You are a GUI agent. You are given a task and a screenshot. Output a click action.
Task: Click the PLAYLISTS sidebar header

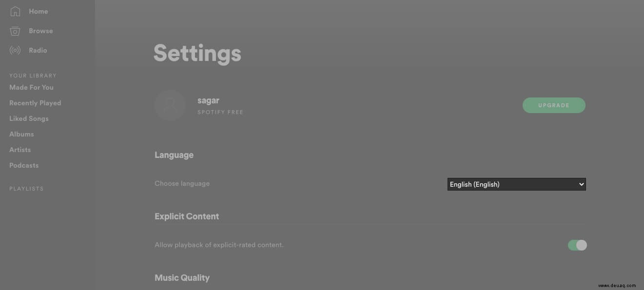pyautogui.click(x=26, y=189)
